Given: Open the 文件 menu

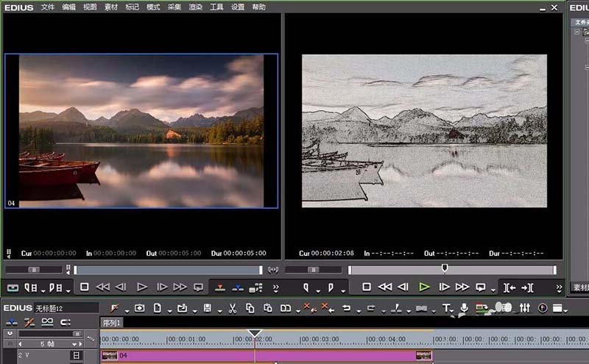Looking at the screenshot, I should coord(48,7).
